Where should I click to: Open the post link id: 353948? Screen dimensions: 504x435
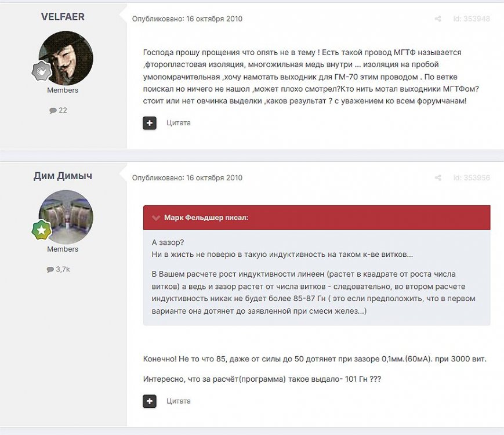click(x=471, y=19)
